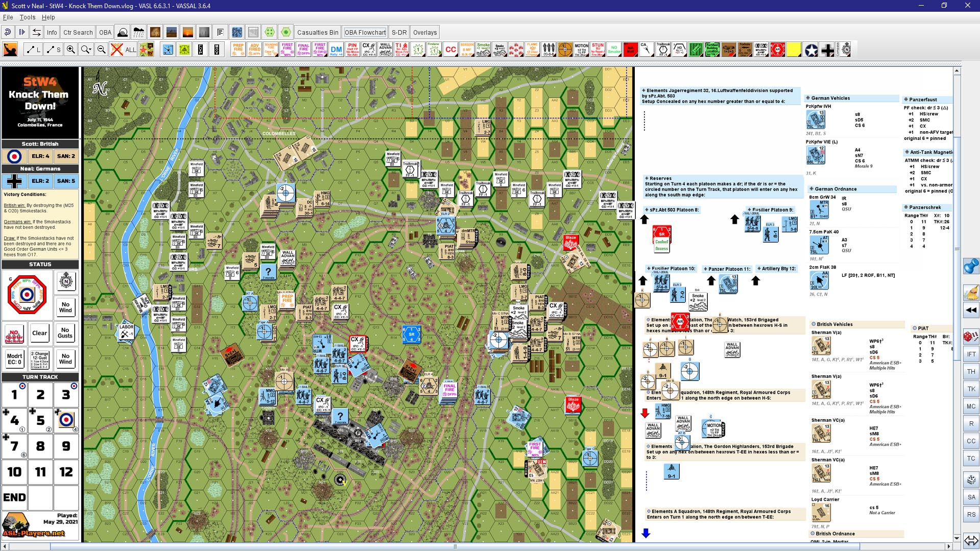The image size is (980, 551).
Task: Toggle the OBA Flowchart window
Action: pos(365,32)
